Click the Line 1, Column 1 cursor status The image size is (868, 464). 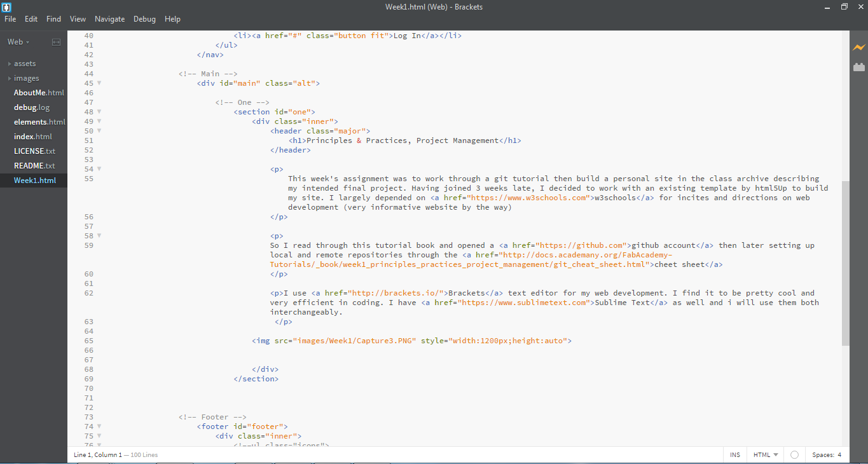pos(97,455)
